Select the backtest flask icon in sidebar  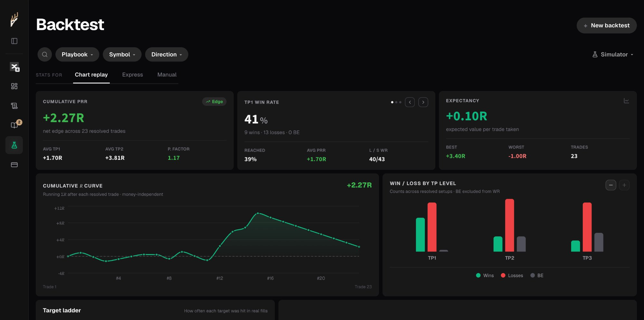point(14,145)
